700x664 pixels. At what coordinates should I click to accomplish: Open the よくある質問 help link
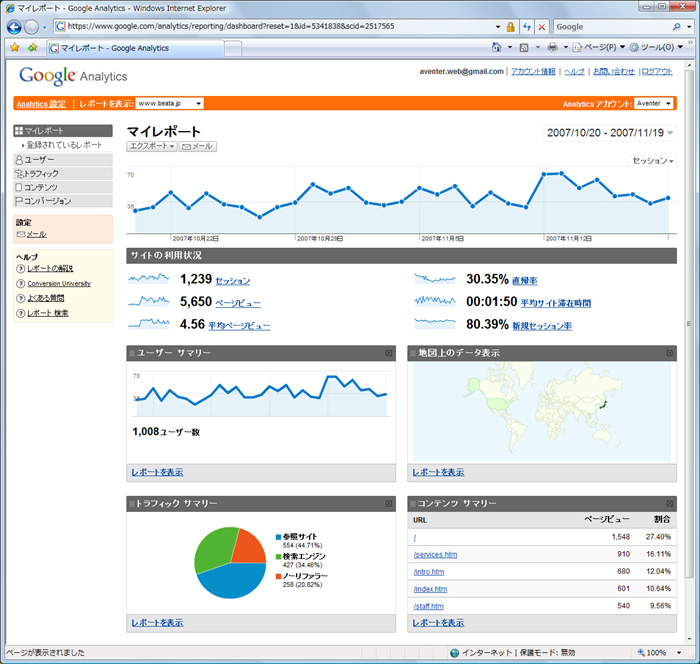[x=46, y=298]
